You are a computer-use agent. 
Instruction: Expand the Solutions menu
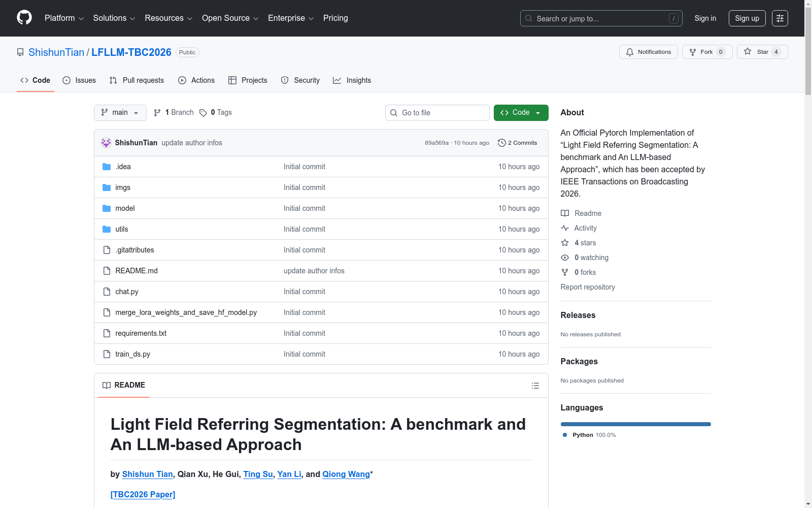click(x=114, y=18)
